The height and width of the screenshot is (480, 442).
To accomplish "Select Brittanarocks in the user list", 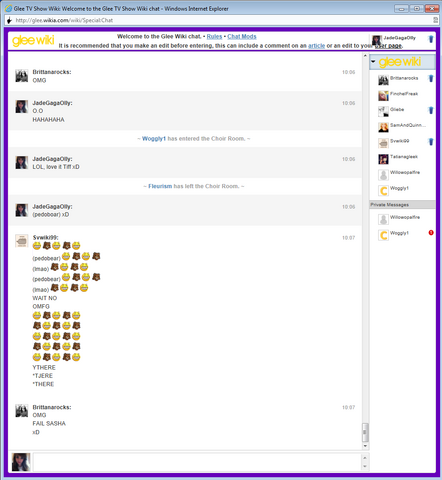I will (x=404, y=78).
